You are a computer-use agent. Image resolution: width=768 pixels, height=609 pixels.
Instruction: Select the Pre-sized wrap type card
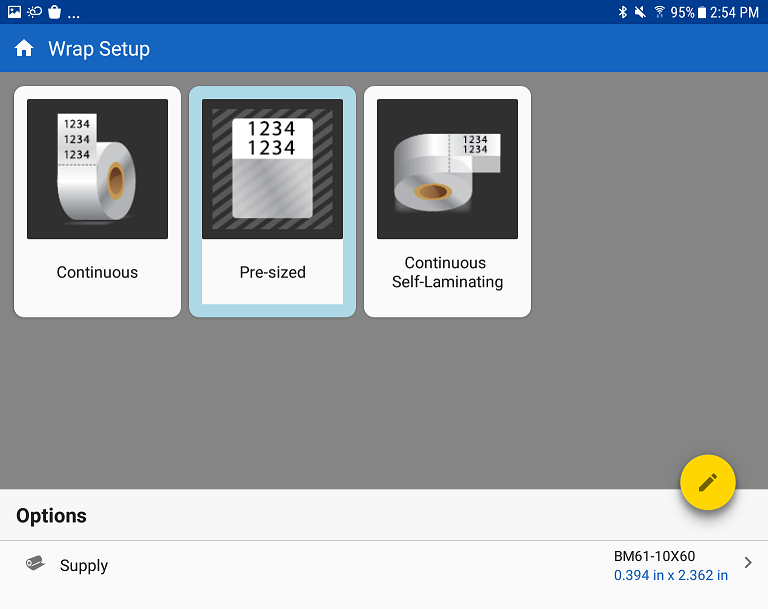click(x=272, y=201)
